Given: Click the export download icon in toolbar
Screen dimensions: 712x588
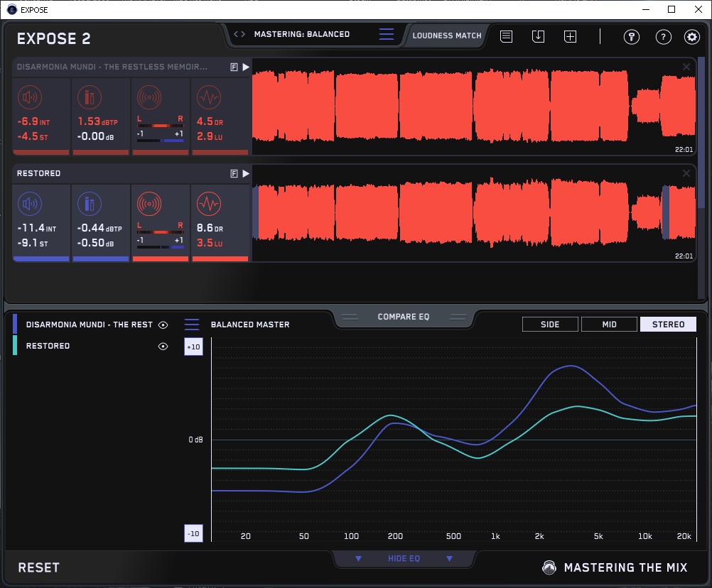Looking at the screenshot, I should coord(538,36).
